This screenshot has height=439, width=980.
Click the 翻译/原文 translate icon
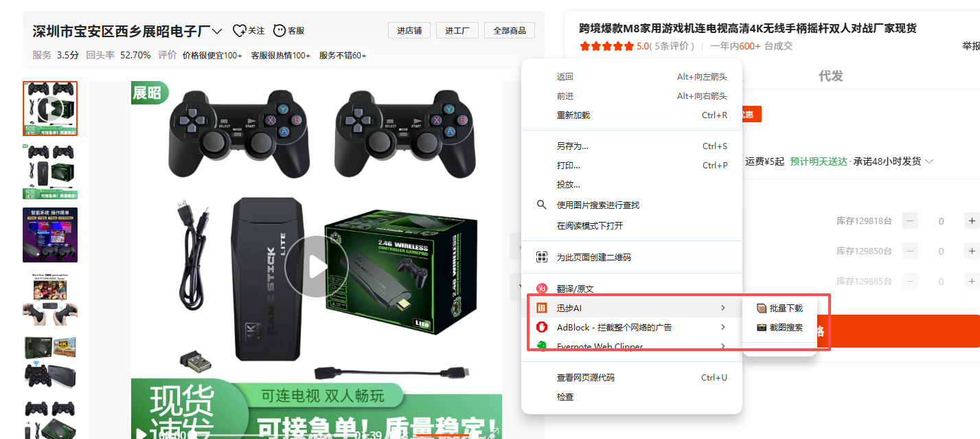tap(541, 289)
